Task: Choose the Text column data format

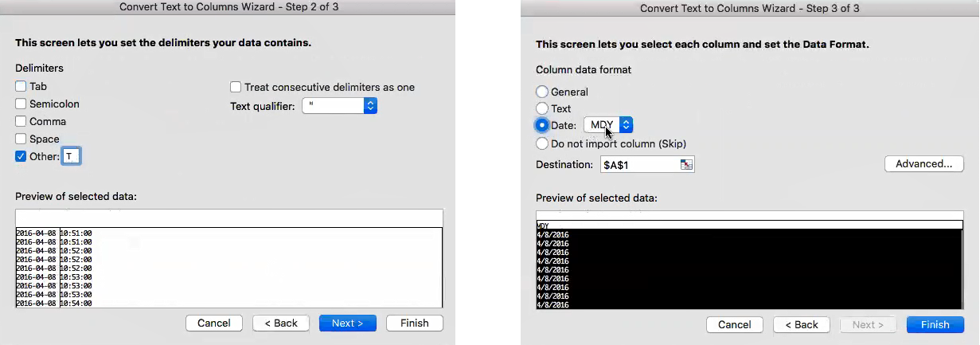Action: [542, 108]
